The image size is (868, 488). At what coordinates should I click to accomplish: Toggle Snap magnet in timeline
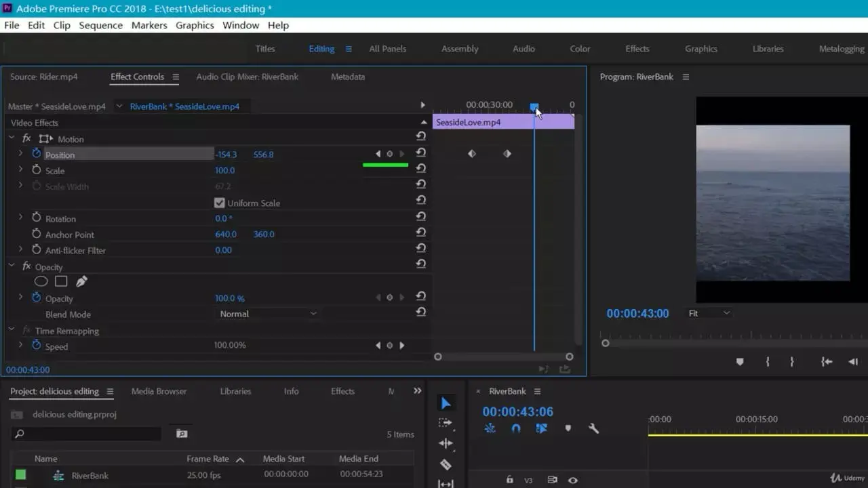515,428
